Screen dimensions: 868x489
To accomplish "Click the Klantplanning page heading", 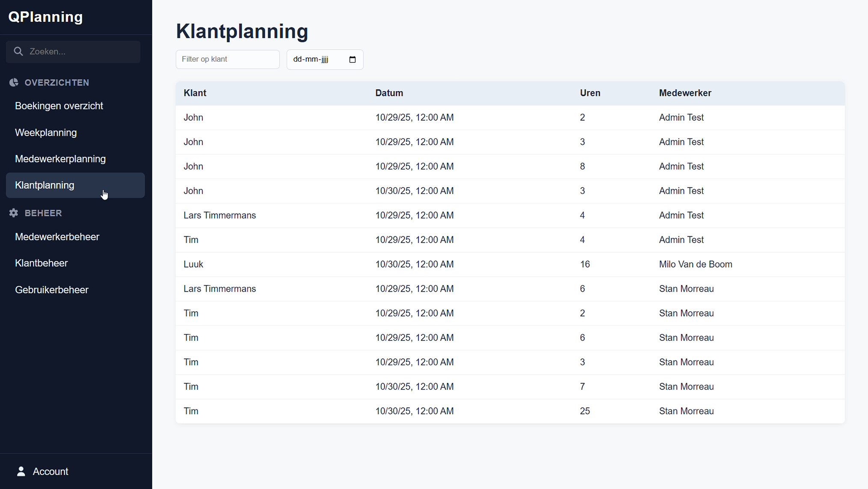I will click(242, 31).
